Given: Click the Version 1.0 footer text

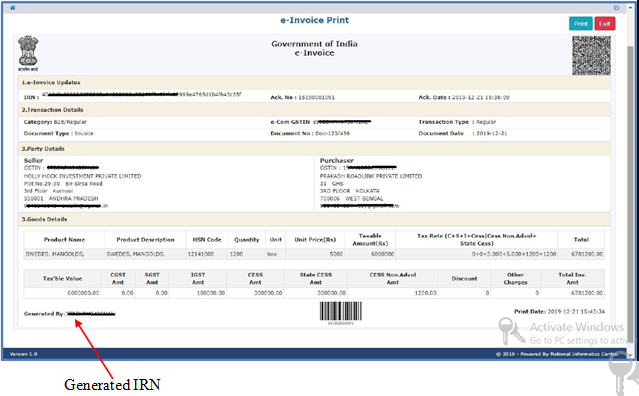Looking at the screenshot, I should pyautogui.click(x=23, y=354).
